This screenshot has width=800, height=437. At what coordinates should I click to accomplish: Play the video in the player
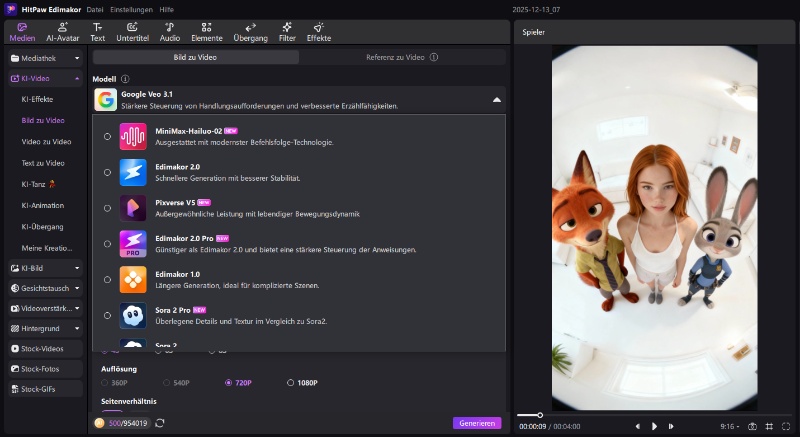click(654, 426)
